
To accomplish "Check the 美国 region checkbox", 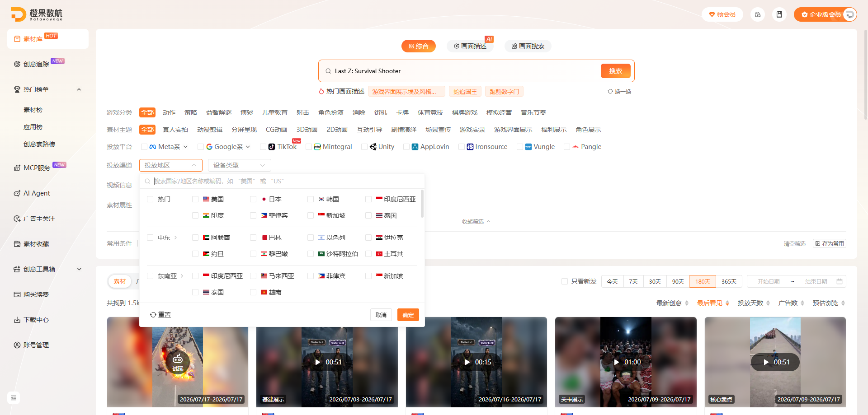I will click(195, 199).
